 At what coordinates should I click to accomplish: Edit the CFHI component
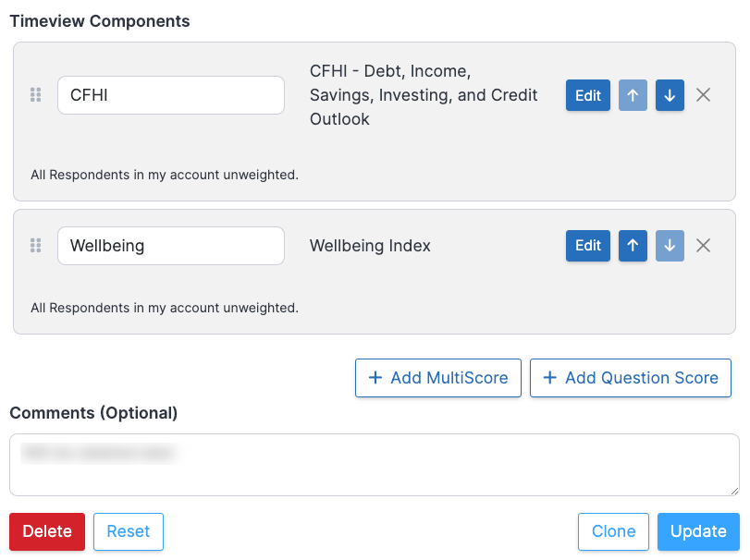coord(588,95)
